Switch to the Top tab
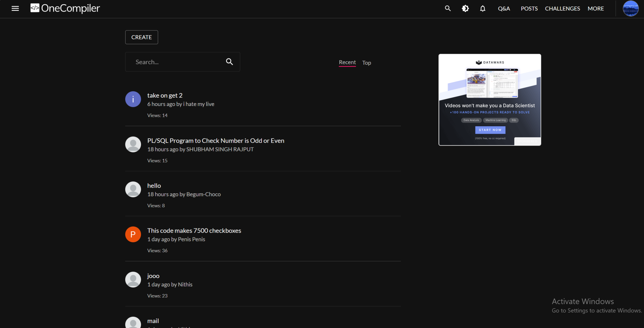Image resolution: width=644 pixels, height=328 pixels. 366,63
